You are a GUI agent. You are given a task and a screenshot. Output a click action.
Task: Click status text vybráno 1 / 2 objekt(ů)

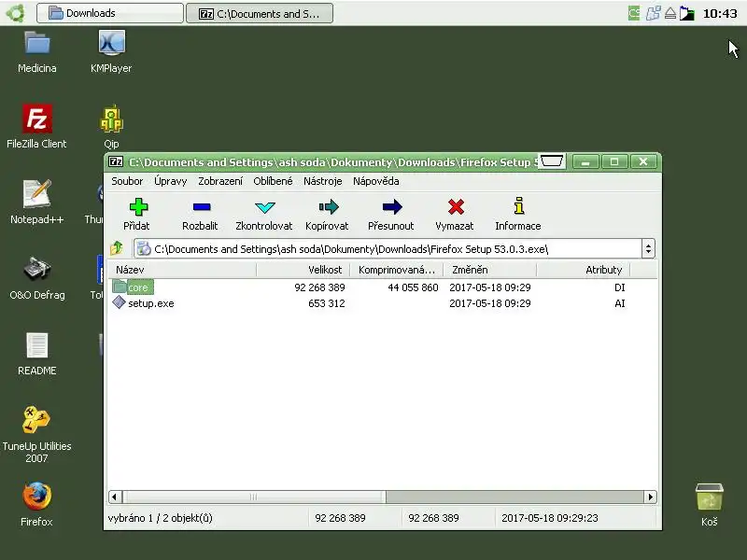[x=160, y=518]
